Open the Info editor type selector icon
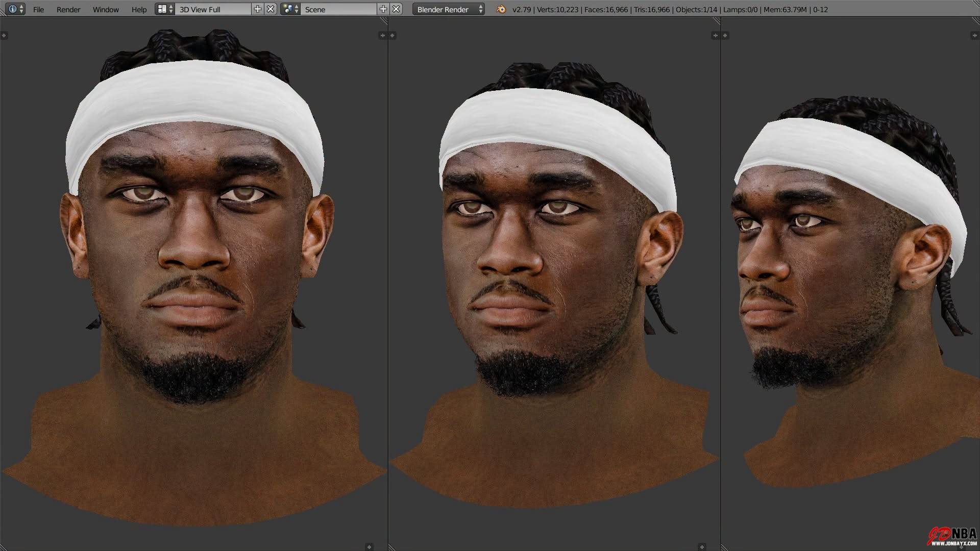This screenshot has height=551, width=980. coord(15,9)
